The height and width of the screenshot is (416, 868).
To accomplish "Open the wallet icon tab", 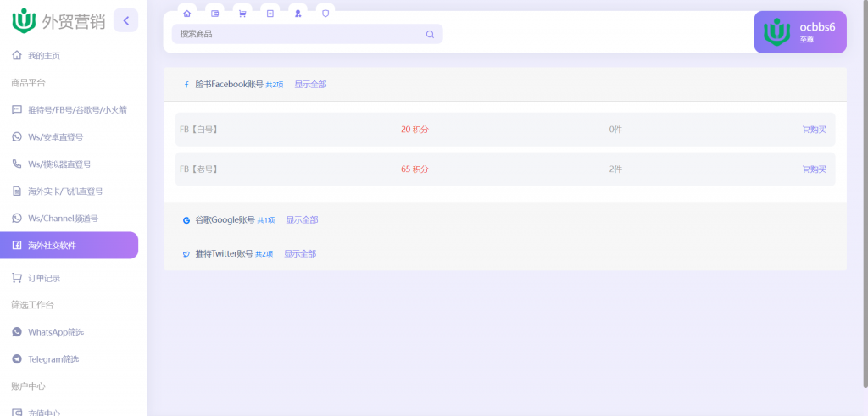I will tap(214, 14).
